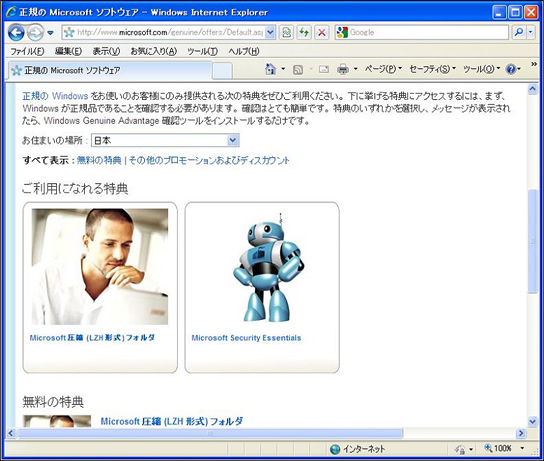
Task: Click the 無料の特典 filter link
Action: pos(99,160)
